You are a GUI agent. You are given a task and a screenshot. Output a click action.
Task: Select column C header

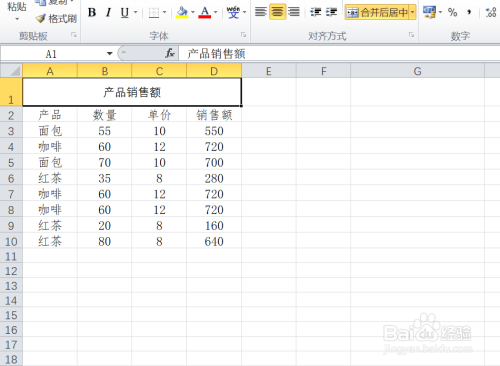point(159,71)
